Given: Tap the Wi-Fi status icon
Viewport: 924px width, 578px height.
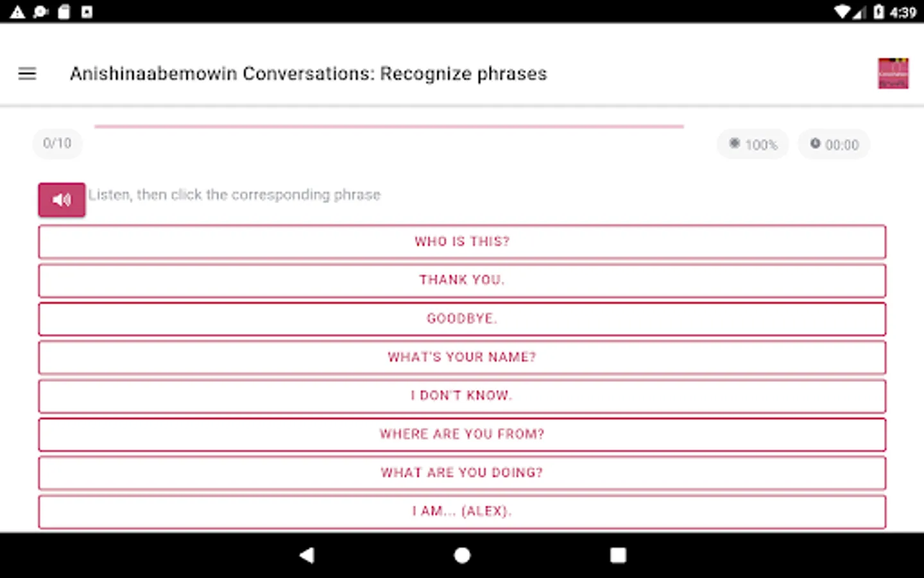Looking at the screenshot, I should [842, 12].
